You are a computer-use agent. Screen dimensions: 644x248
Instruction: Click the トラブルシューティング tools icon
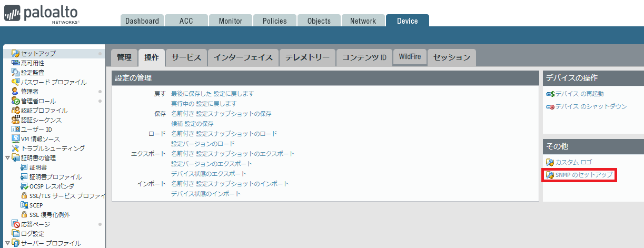[x=16, y=148]
